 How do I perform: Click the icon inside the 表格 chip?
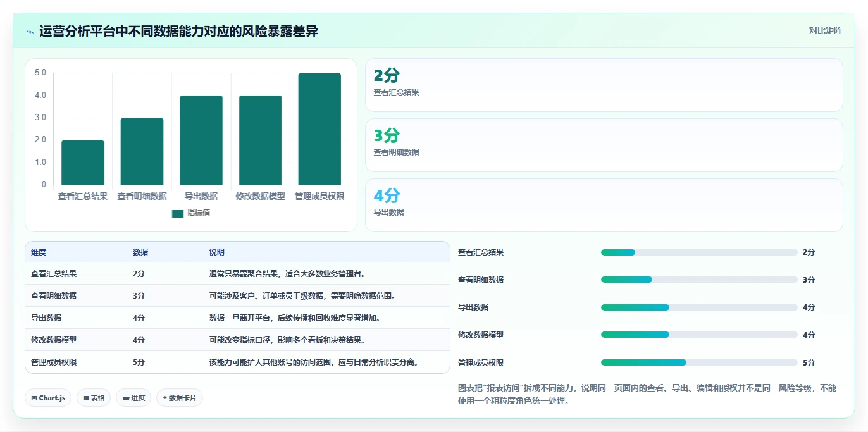pos(85,398)
